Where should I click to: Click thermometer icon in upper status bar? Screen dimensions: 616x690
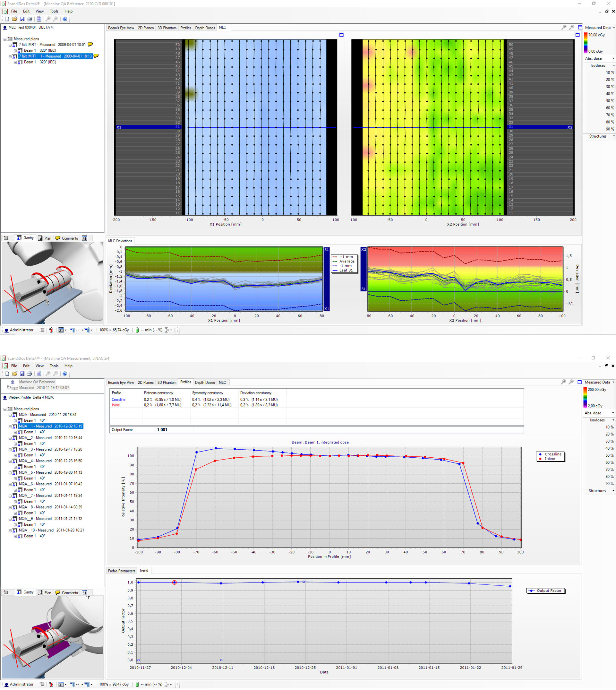[x=51, y=330]
